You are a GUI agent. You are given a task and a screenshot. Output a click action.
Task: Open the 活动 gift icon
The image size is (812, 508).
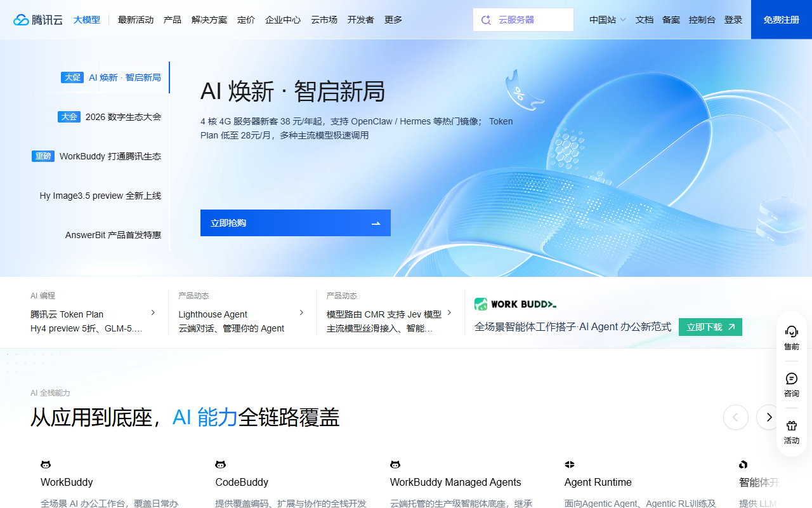[x=791, y=425]
